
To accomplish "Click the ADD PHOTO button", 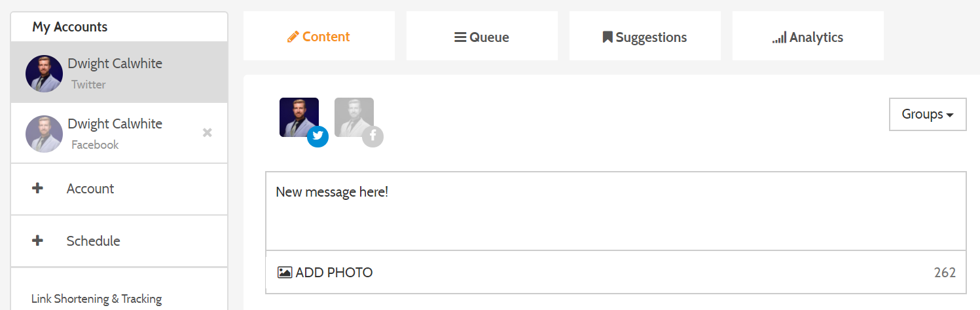I will (325, 272).
